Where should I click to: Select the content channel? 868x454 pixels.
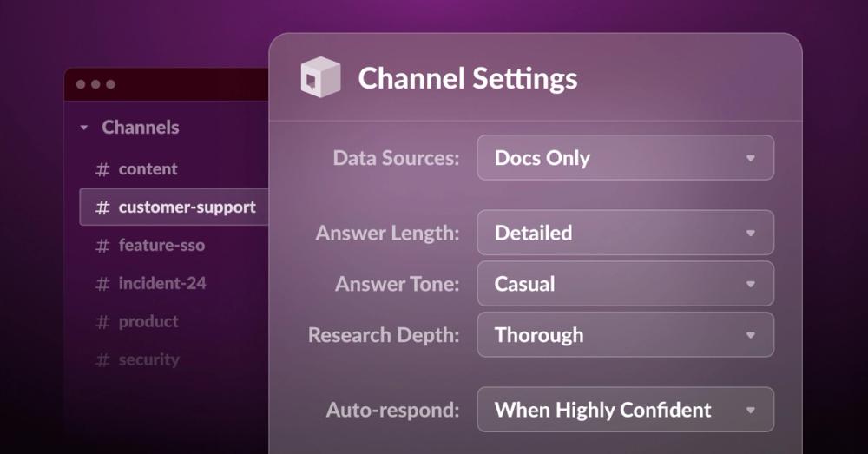pyautogui.click(x=148, y=169)
